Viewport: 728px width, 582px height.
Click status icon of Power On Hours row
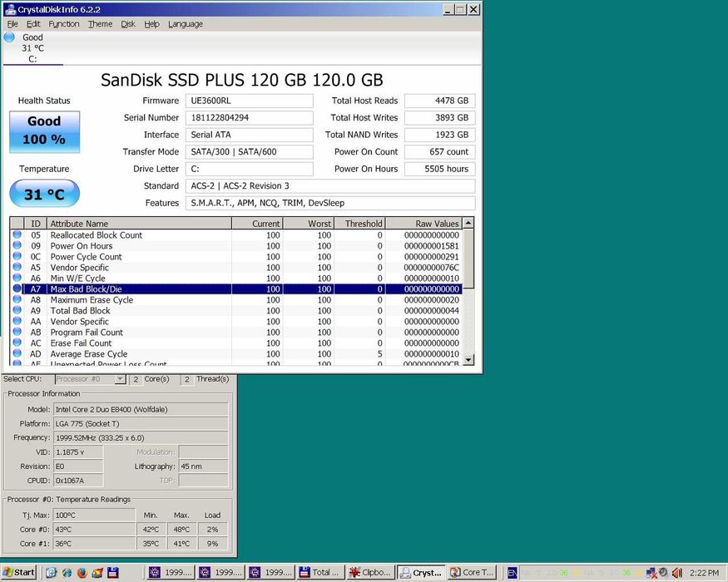point(17,245)
